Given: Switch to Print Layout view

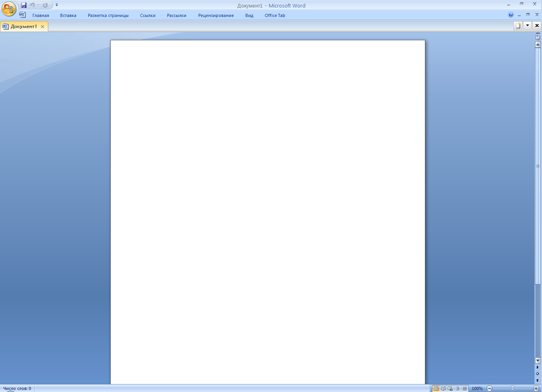Looking at the screenshot, I should (436, 388).
